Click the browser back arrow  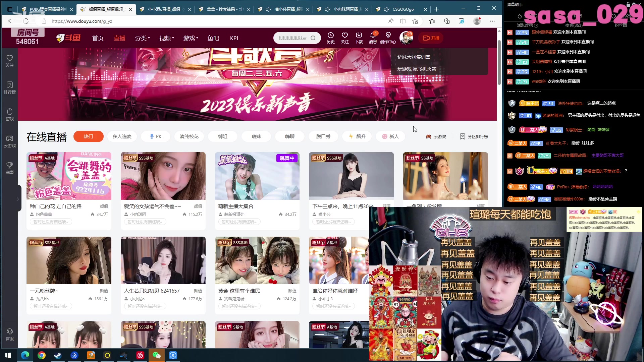11,21
